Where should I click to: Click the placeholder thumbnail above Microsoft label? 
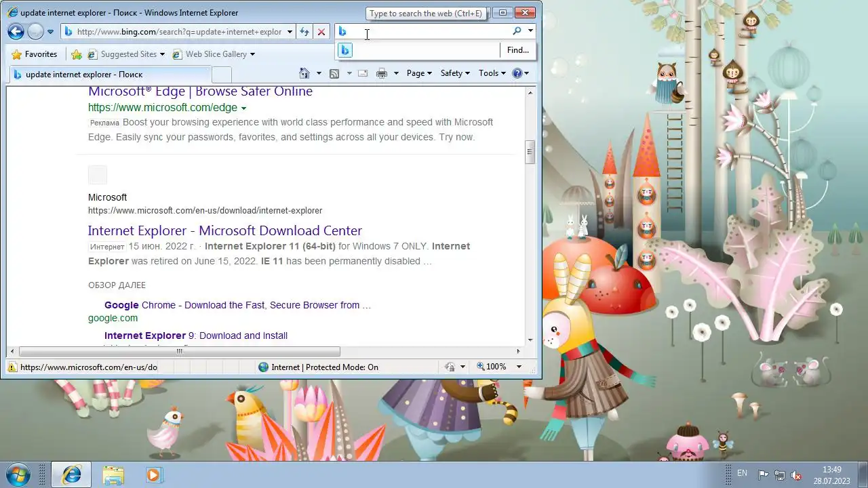98,175
